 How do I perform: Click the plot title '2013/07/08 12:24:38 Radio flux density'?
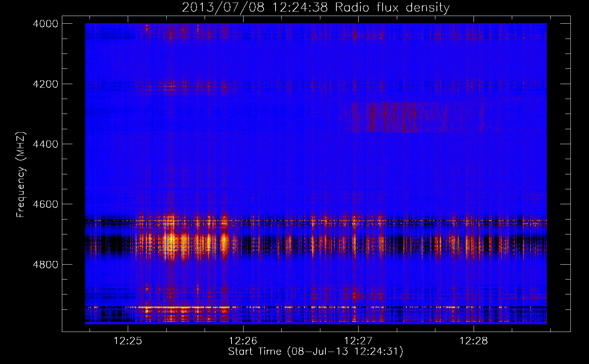pos(316,7)
